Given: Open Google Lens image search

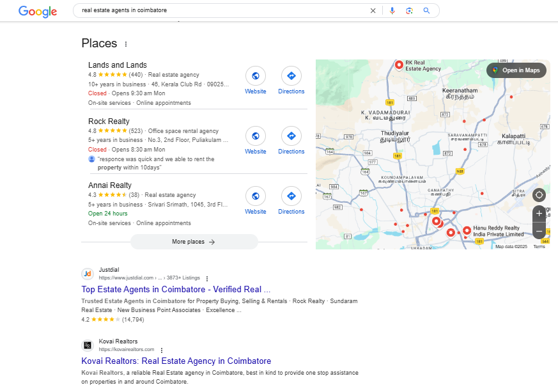Looking at the screenshot, I should click(x=409, y=11).
